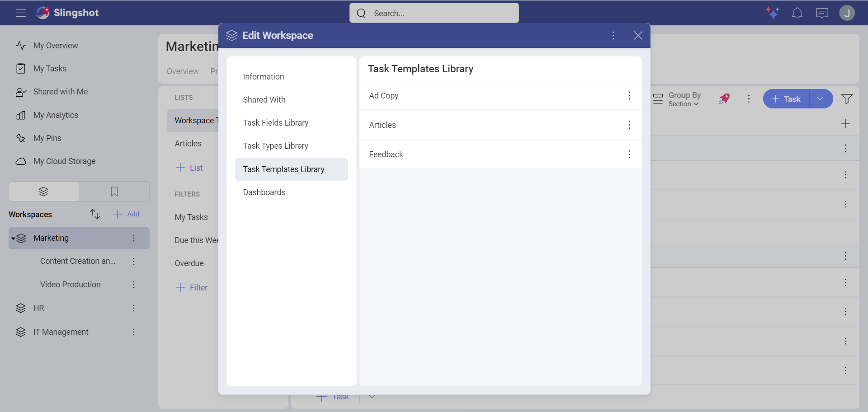Switch to the workspaces layers tab
868x412 pixels.
(43, 192)
